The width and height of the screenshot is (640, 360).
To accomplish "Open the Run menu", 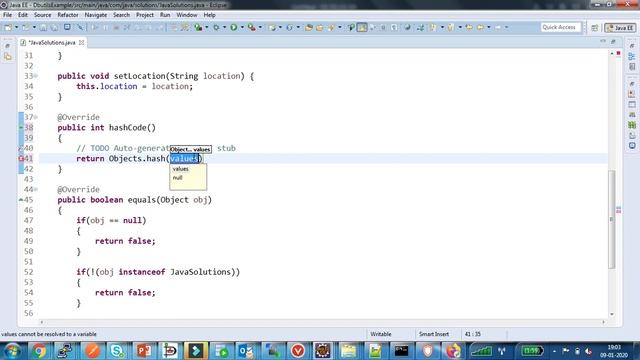I will point(165,15).
